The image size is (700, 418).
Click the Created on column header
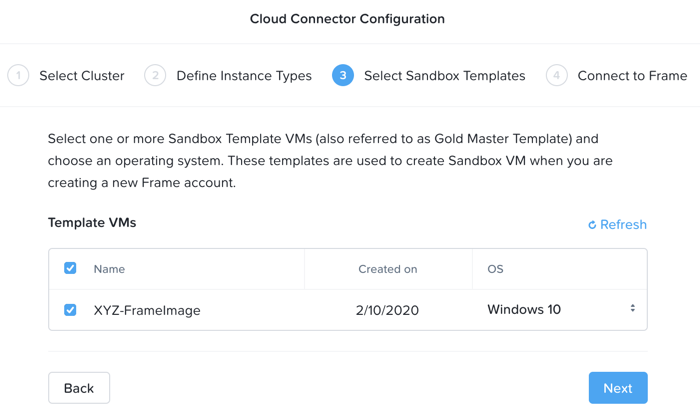coord(388,269)
